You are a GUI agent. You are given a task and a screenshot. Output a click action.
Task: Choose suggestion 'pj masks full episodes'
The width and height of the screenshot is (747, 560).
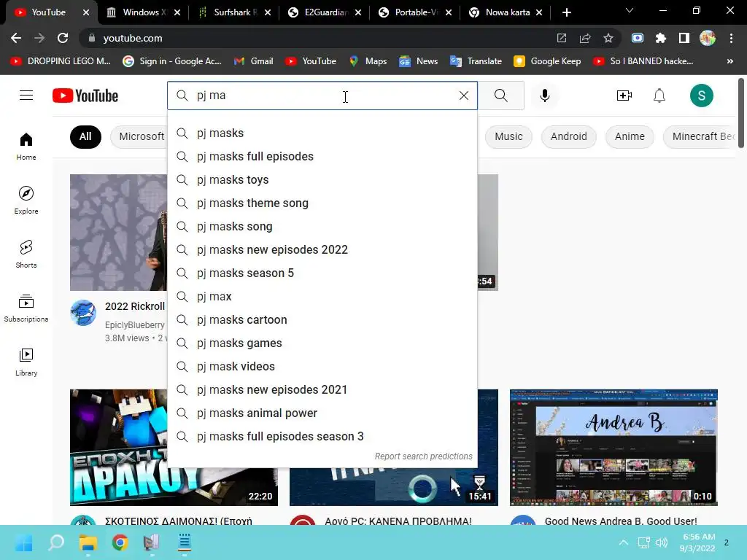coord(322,156)
